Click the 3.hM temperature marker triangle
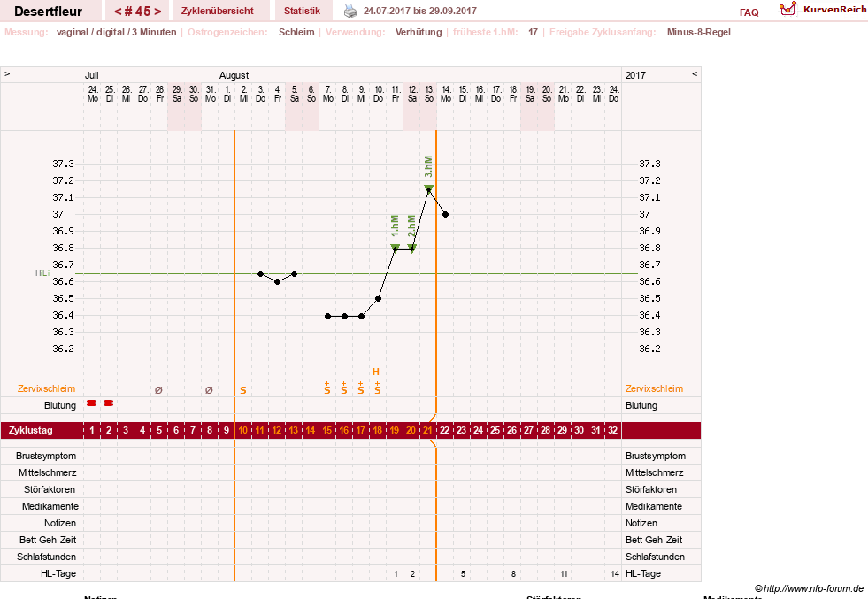 [x=429, y=188]
